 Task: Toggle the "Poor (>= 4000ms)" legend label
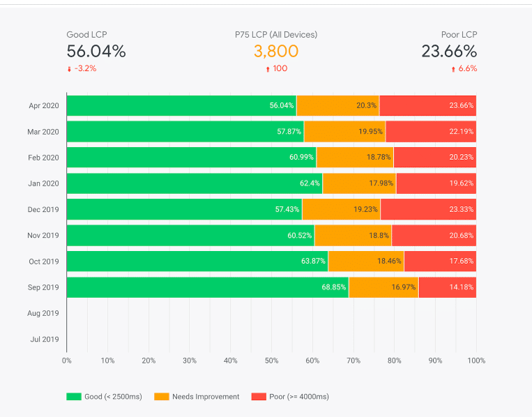pyautogui.click(x=299, y=397)
